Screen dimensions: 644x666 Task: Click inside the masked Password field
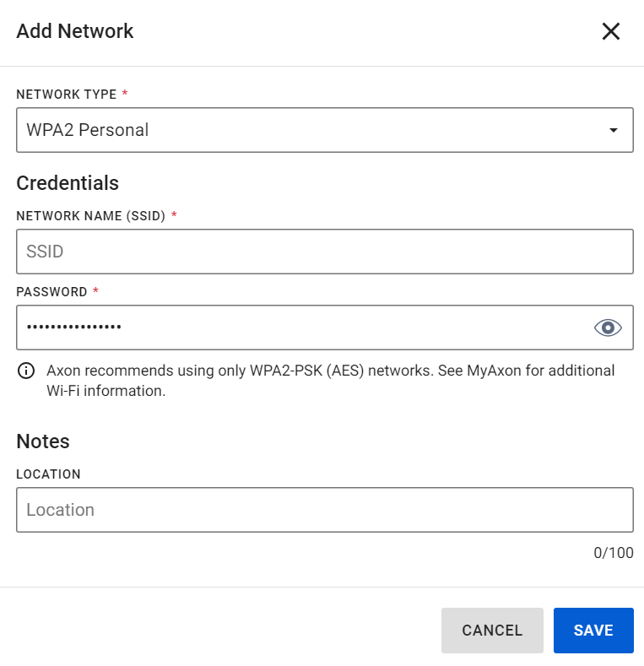[295, 328]
